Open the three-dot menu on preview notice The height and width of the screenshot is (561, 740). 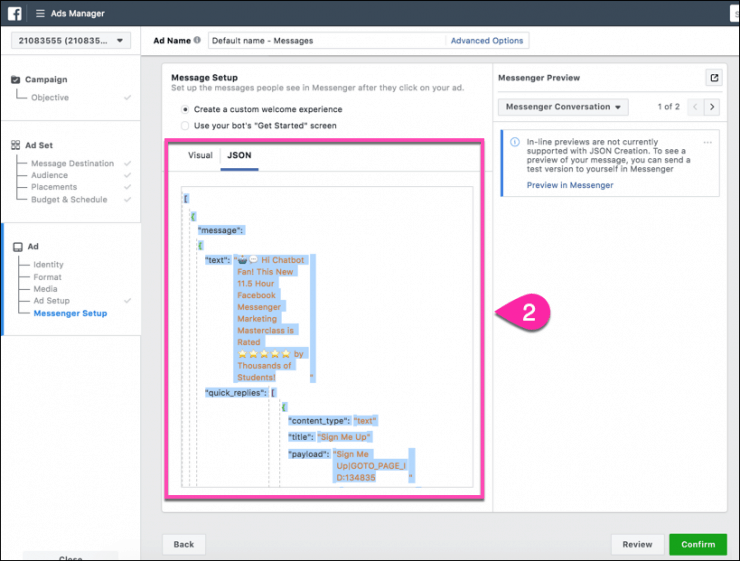click(707, 142)
